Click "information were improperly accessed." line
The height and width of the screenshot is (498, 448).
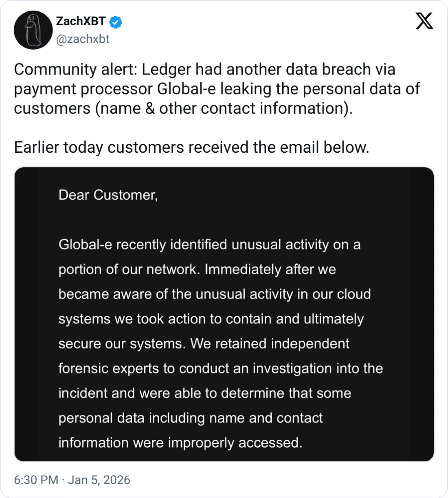pyautogui.click(x=180, y=443)
